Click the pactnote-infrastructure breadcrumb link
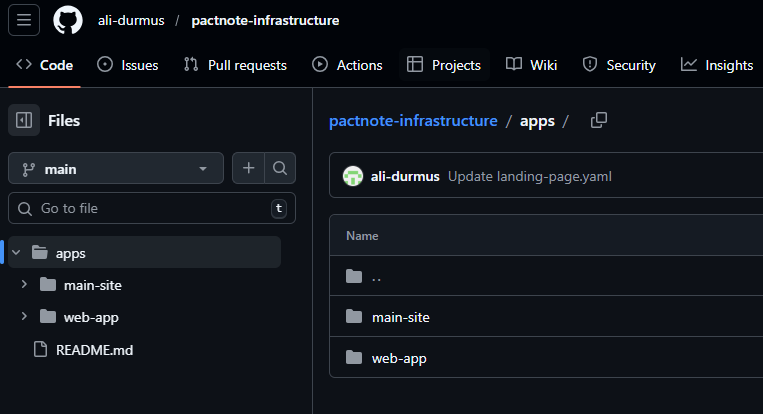 (413, 121)
